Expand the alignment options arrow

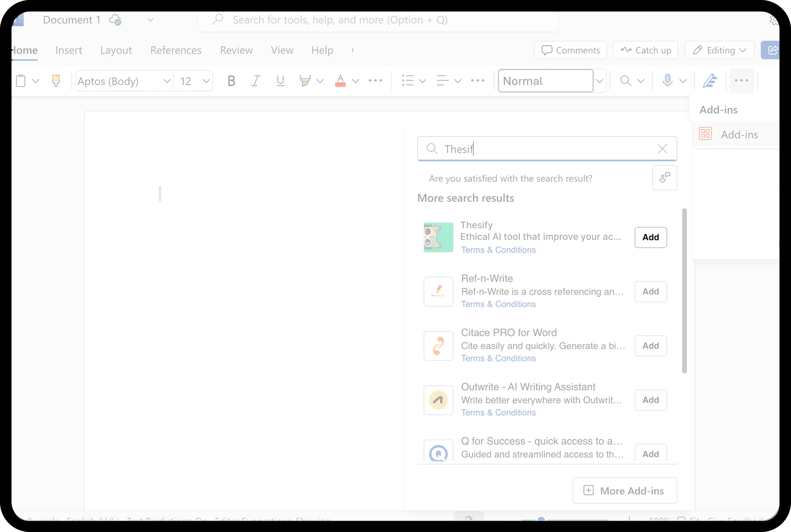458,81
